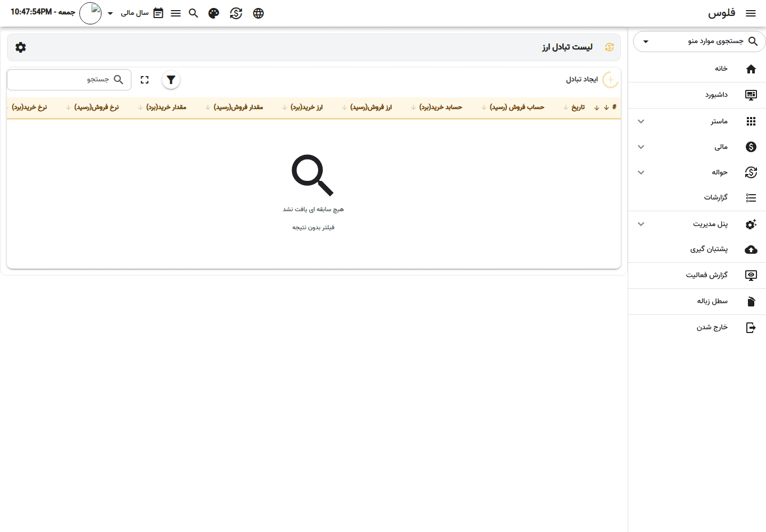Open the hamburger menu beside فلوس
The image size is (766, 532).
click(x=751, y=13)
